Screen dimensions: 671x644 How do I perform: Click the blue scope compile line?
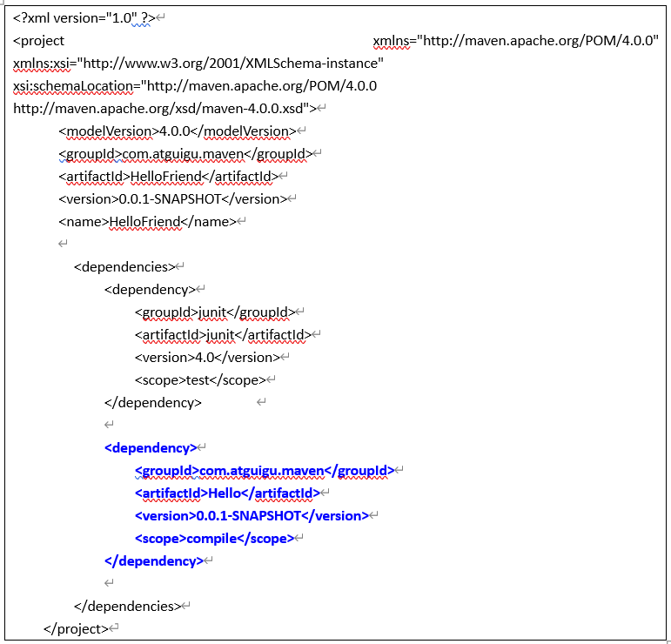(214, 539)
